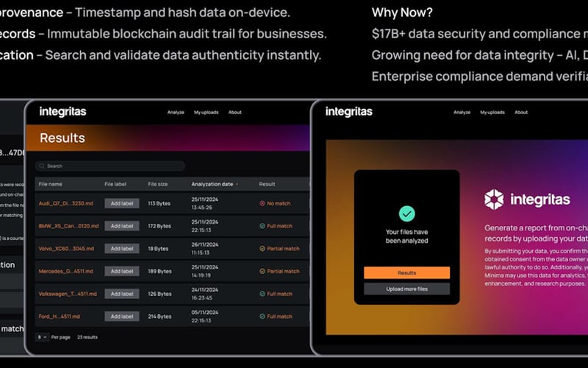
Task: Open Analyze in the Results window navigation
Action: coord(176,113)
